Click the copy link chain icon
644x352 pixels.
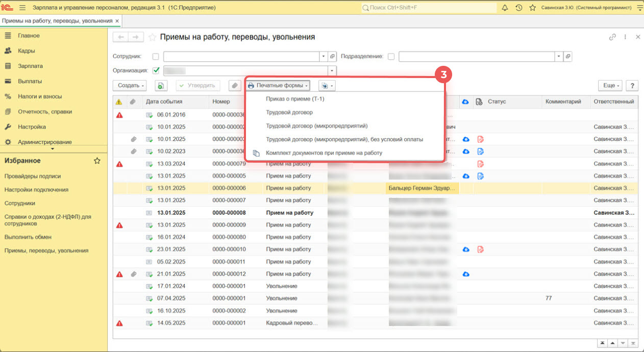tap(612, 37)
